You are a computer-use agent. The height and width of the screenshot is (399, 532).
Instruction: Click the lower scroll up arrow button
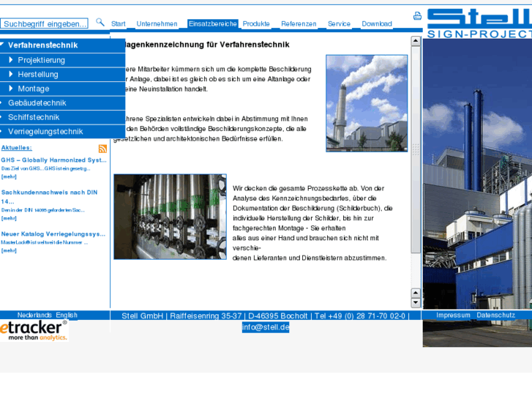416,293
